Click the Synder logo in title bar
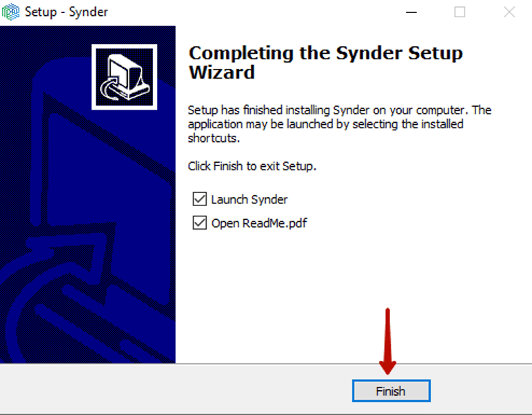Image resolution: width=532 pixels, height=415 pixels. click(x=10, y=12)
